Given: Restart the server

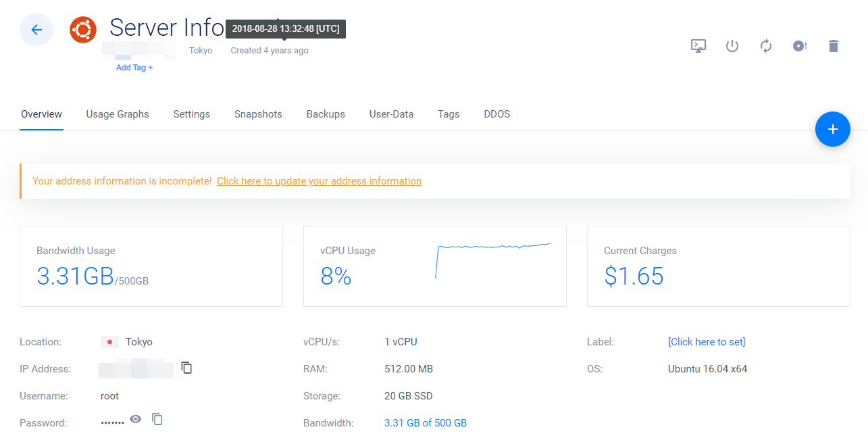Looking at the screenshot, I should pos(765,45).
